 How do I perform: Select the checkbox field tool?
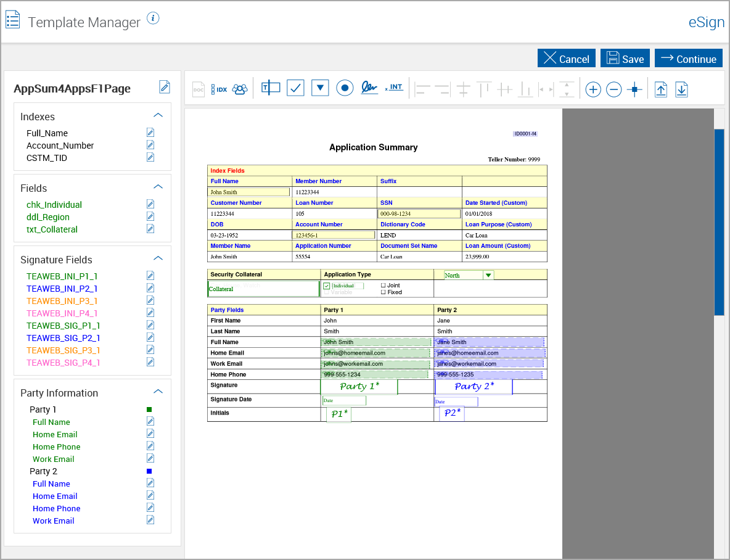click(295, 88)
